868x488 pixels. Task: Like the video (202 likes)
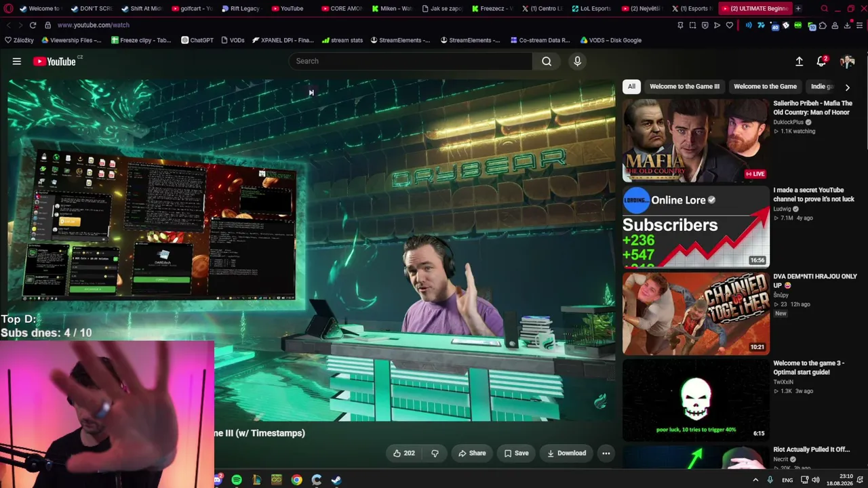pyautogui.click(x=403, y=453)
